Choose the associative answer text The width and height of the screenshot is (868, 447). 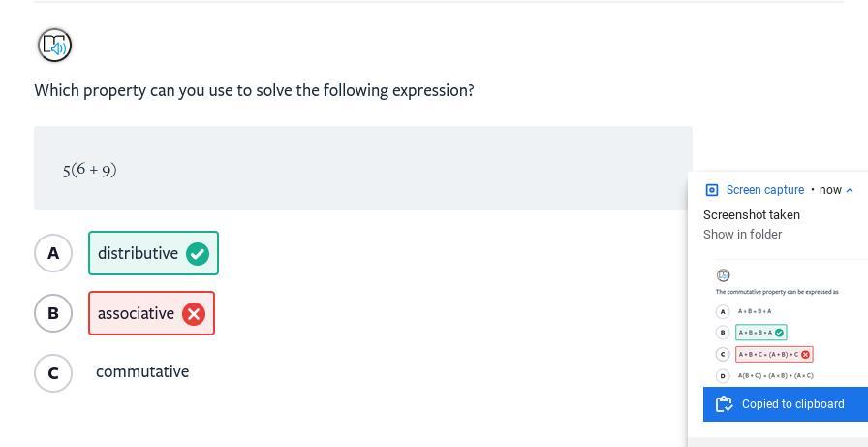(136, 314)
